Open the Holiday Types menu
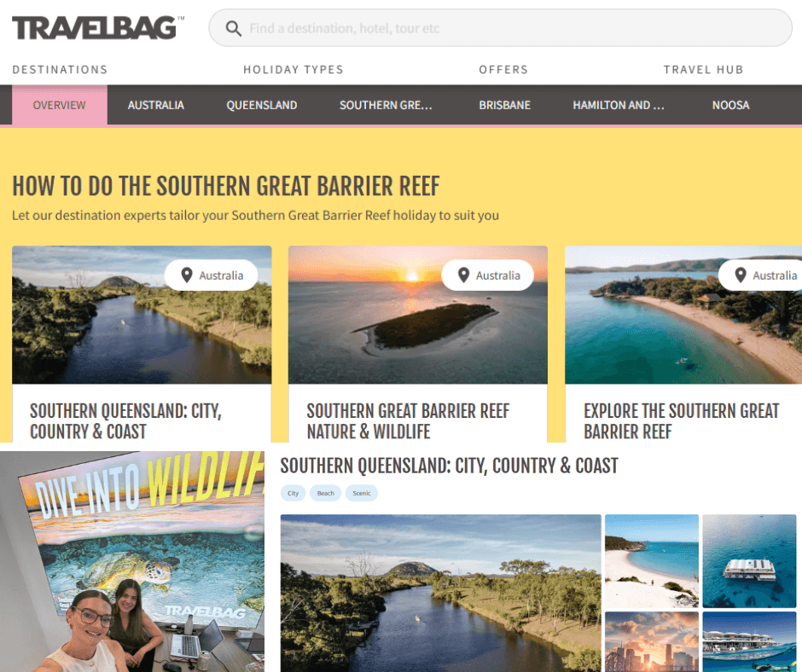 tap(293, 70)
